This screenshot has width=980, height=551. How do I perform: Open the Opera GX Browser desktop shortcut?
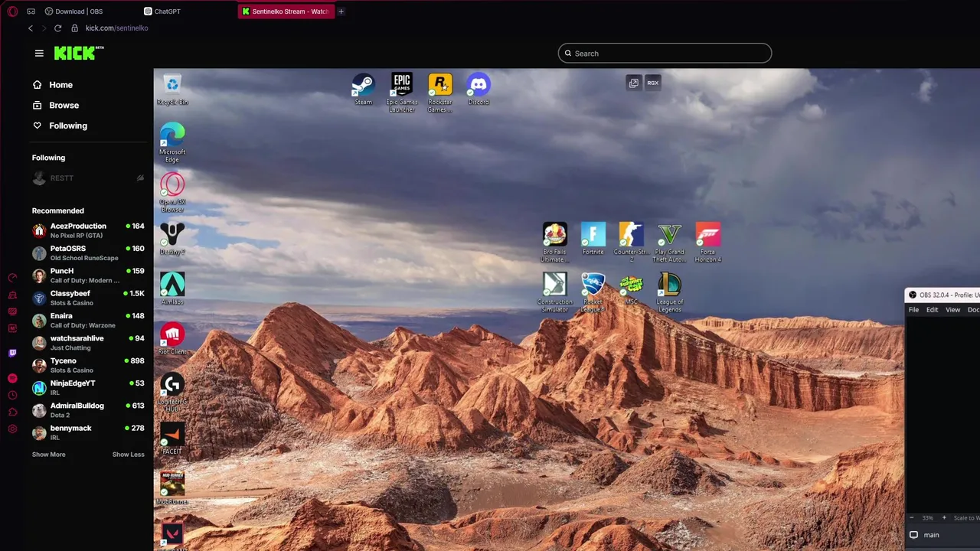(172, 193)
